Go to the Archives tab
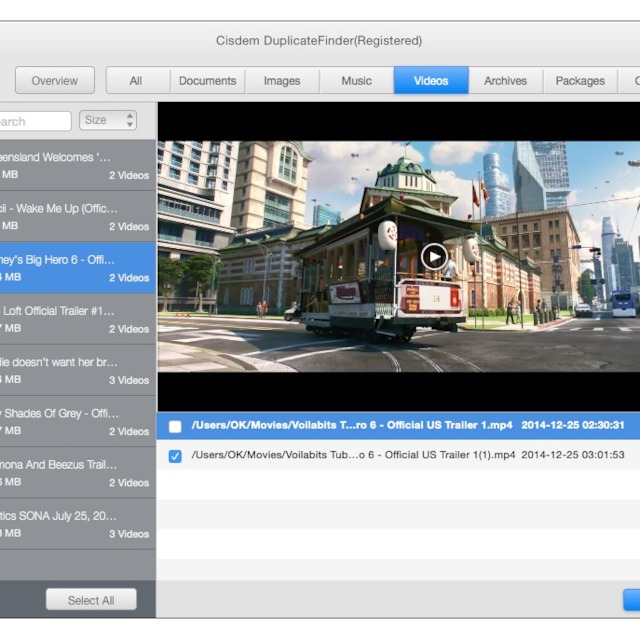 pyautogui.click(x=505, y=81)
